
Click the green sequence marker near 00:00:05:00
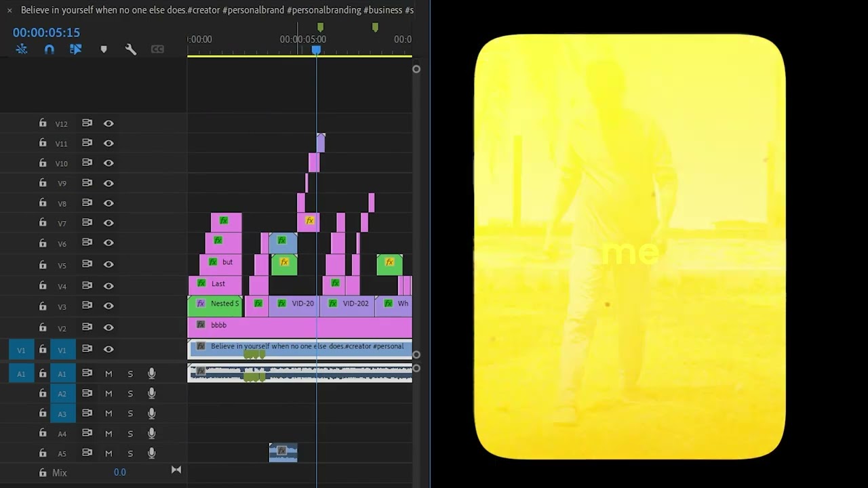tap(321, 27)
